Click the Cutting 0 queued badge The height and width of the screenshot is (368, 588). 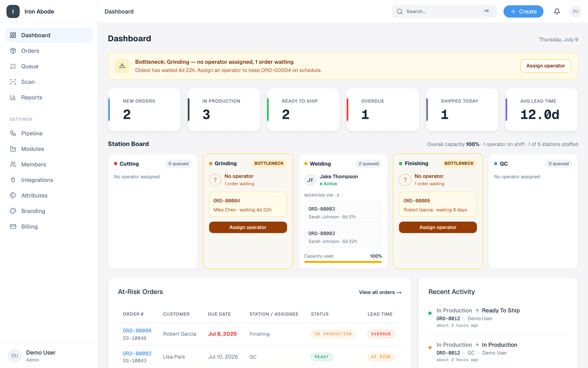(178, 164)
